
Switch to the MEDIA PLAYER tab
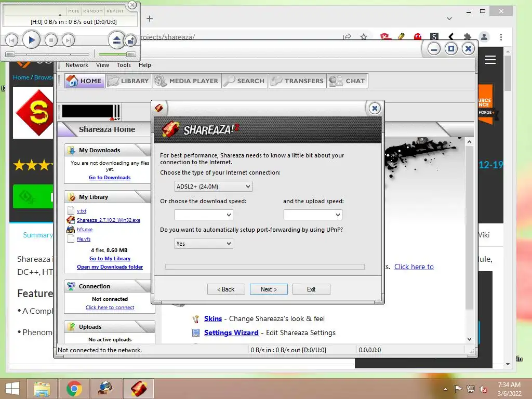coord(187,81)
